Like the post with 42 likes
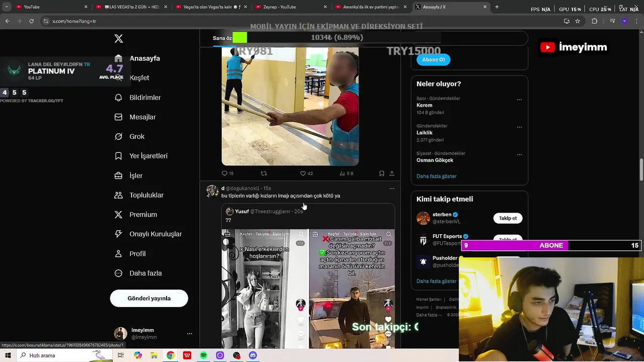The image size is (644, 362). (303, 173)
